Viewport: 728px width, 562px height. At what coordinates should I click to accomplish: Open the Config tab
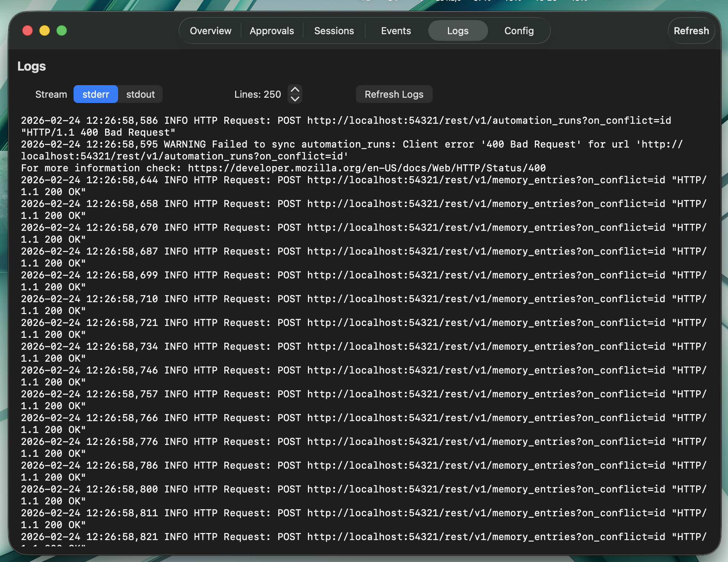point(519,30)
